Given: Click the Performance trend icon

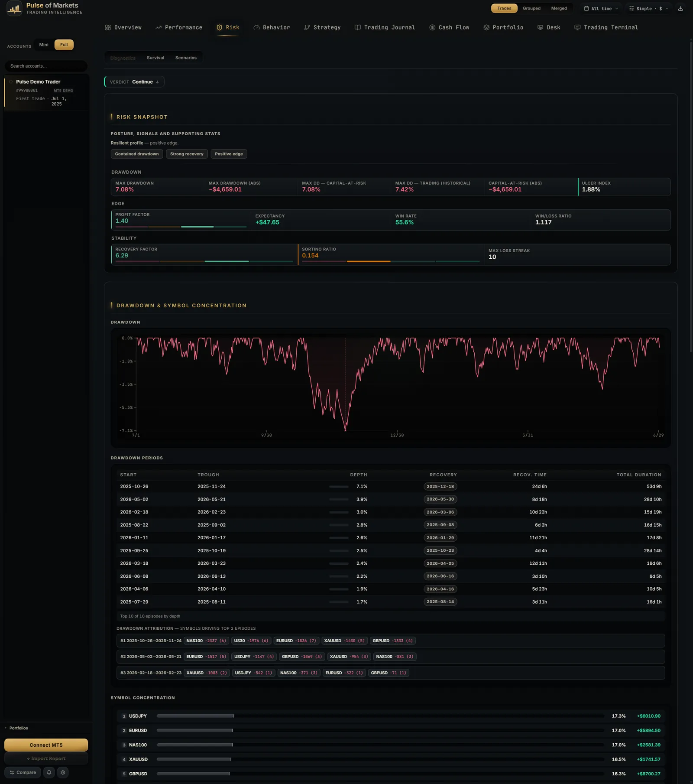Looking at the screenshot, I should [159, 27].
